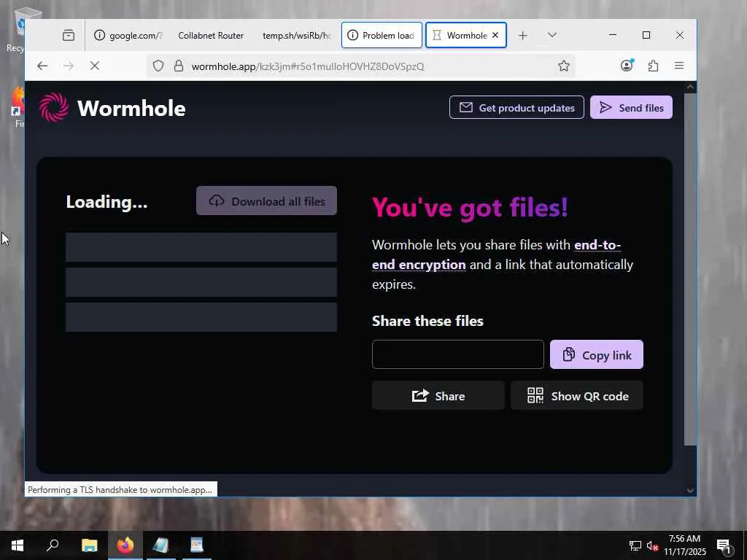This screenshot has width=747, height=560.
Task: Open Firefox View tabs overview icon
Action: tap(69, 35)
